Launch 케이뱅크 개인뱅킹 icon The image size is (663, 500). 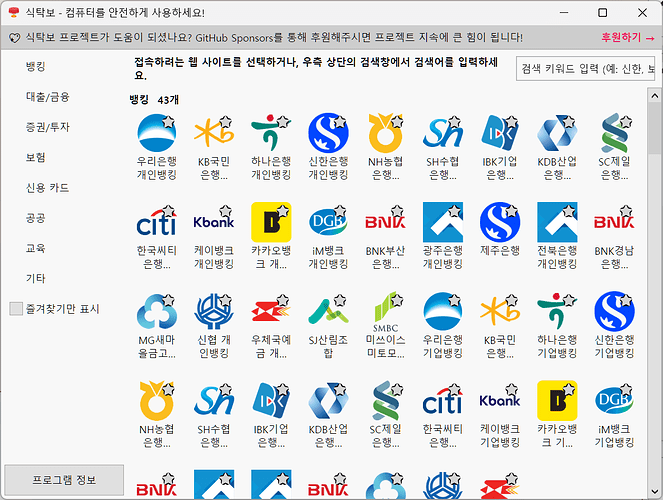pyautogui.click(x=214, y=222)
